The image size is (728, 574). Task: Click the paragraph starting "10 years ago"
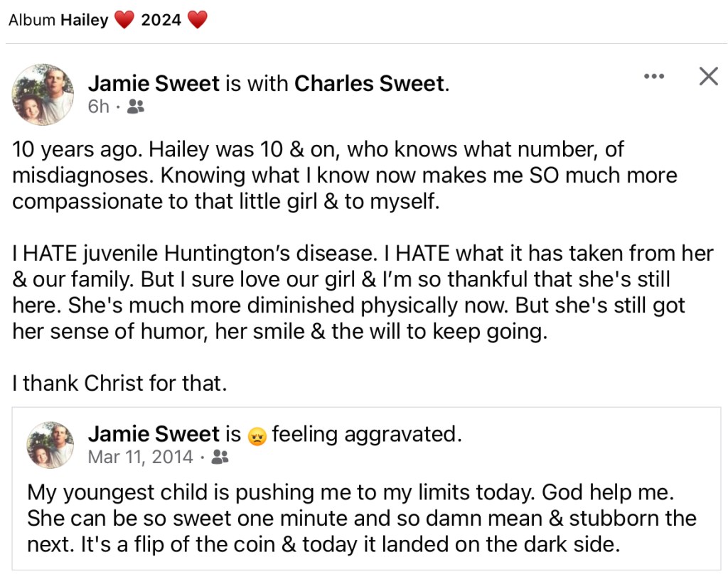point(345,175)
